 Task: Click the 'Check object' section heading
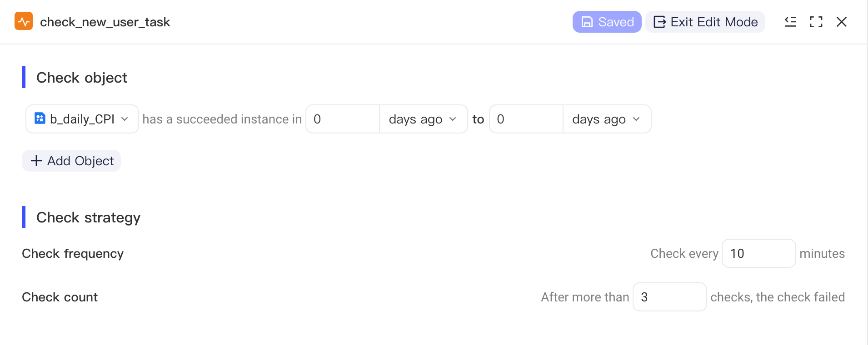click(x=82, y=78)
